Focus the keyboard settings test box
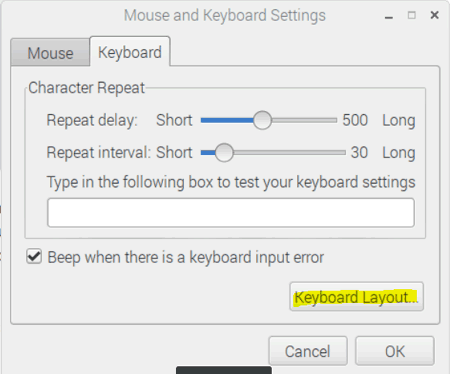Screen dimensions: 450x374 point(231,213)
